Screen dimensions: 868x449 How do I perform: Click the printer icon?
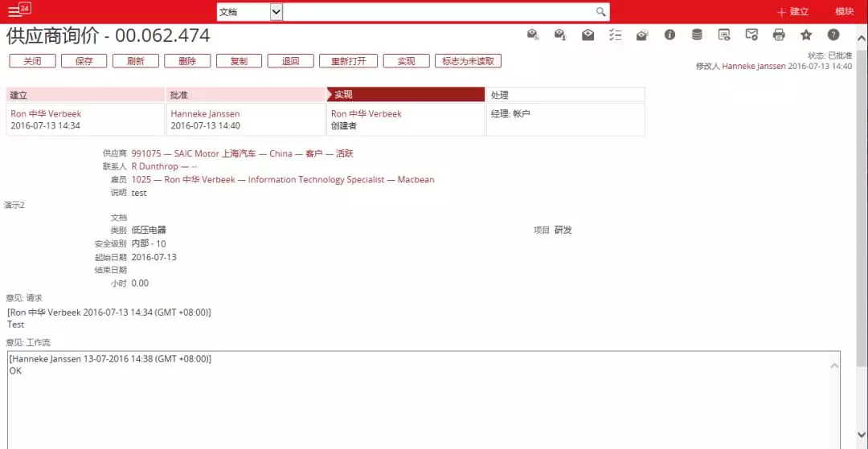pyautogui.click(x=778, y=35)
